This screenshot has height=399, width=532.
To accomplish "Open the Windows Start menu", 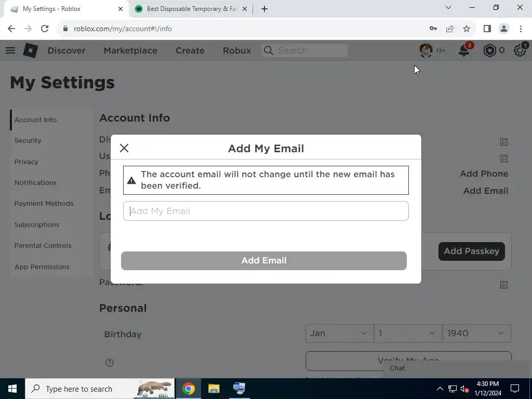I will (12, 389).
